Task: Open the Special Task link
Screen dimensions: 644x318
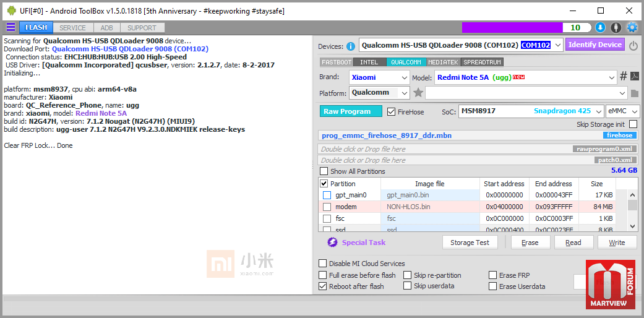Action: tap(364, 243)
